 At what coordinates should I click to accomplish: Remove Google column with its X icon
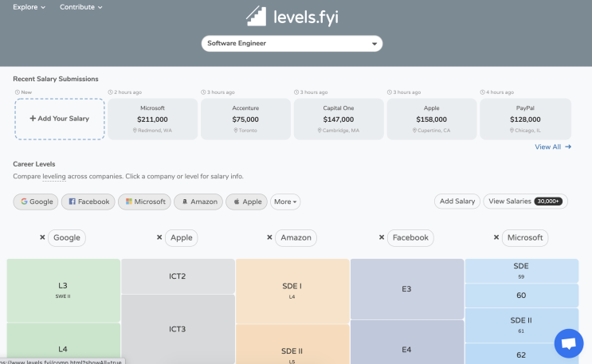[x=42, y=237]
